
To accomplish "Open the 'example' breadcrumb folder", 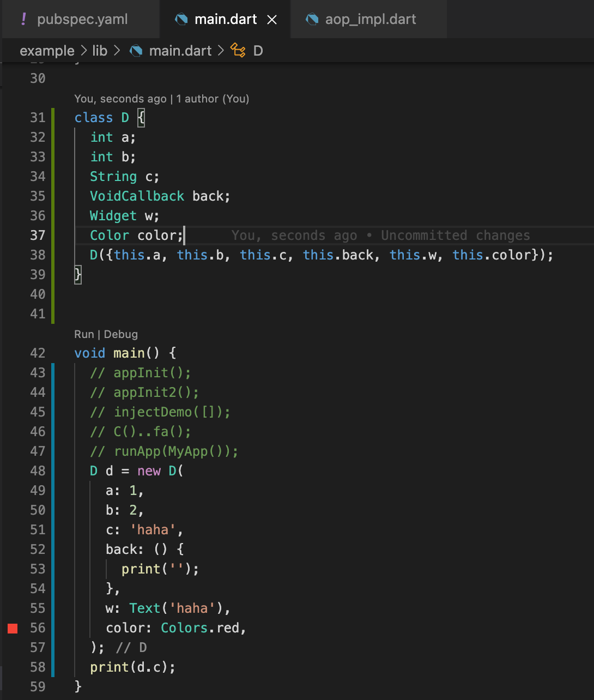I will (x=47, y=51).
